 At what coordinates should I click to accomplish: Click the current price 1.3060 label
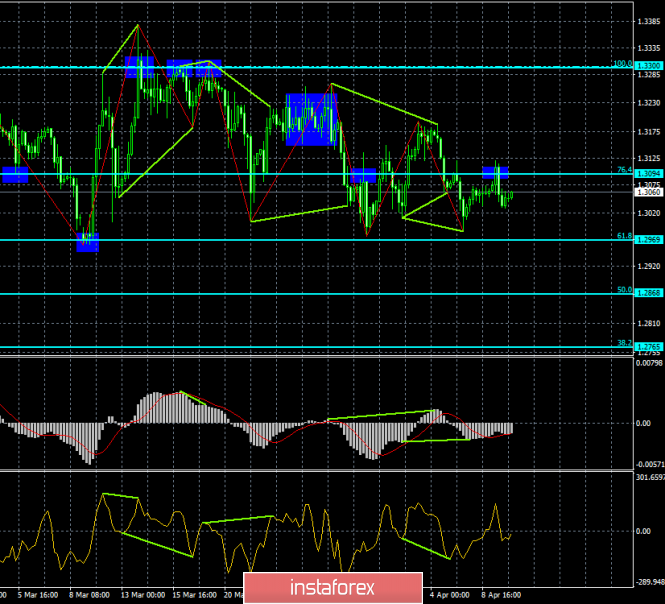point(648,193)
